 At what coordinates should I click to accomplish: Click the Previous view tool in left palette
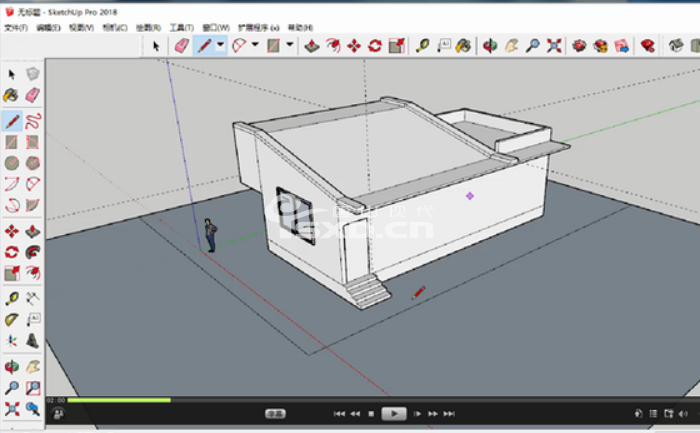tap(33, 408)
